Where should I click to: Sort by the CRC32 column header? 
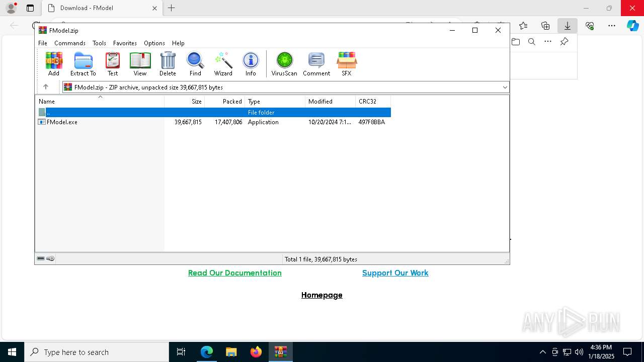[x=373, y=102]
